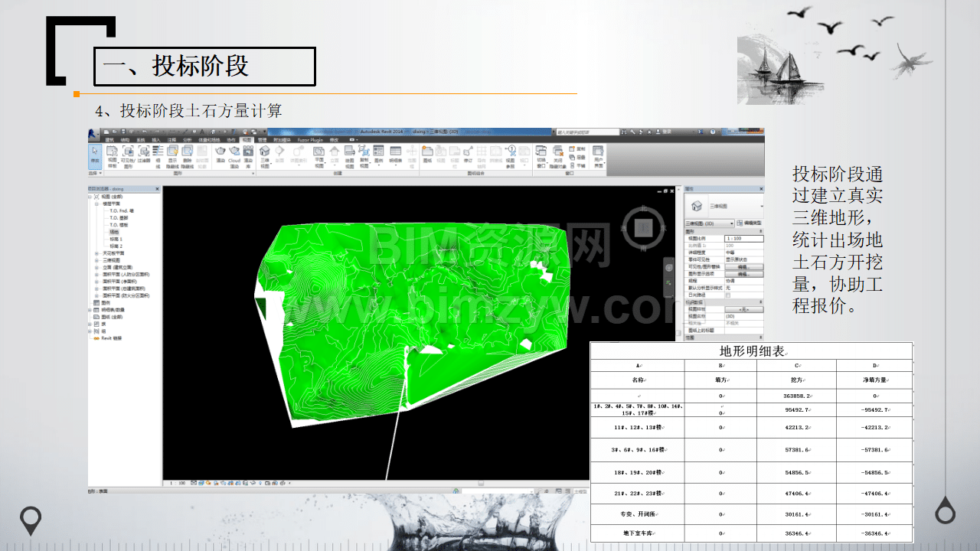The height and width of the screenshot is (551, 980).
Task: Click 图例 (Legends) ribbon icon
Action: pyautogui.click(x=379, y=155)
